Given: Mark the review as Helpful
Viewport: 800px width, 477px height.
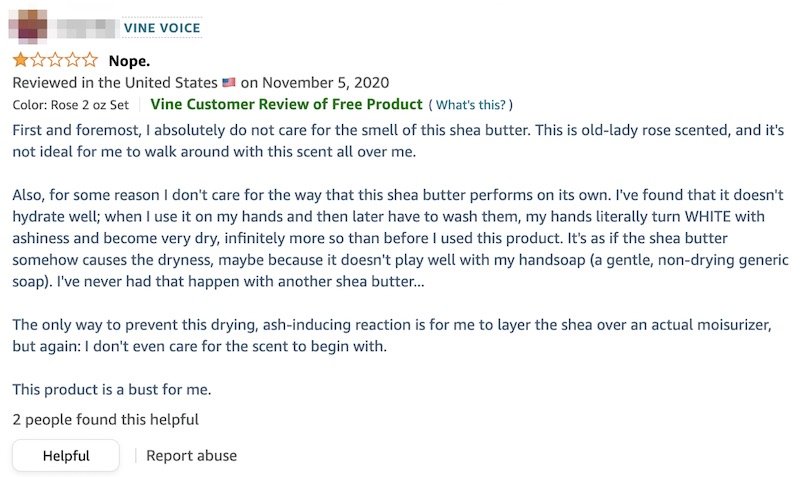Looking at the screenshot, I should pos(66,456).
